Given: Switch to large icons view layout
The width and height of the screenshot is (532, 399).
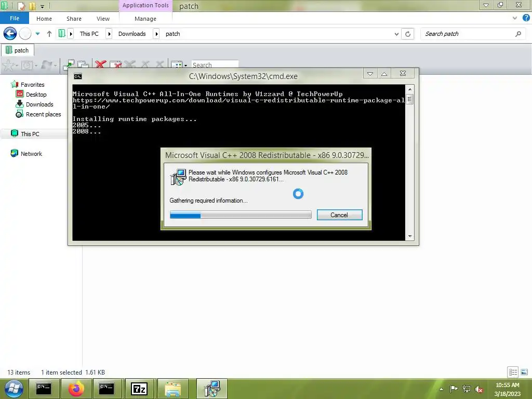Looking at the screenshot, I should point(524,372).
